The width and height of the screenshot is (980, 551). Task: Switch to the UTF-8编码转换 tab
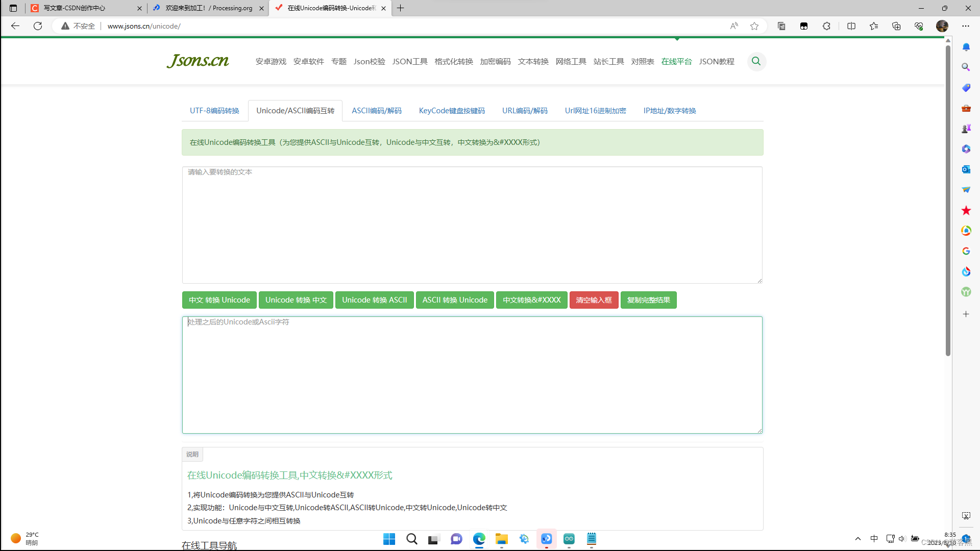point(214,110)
